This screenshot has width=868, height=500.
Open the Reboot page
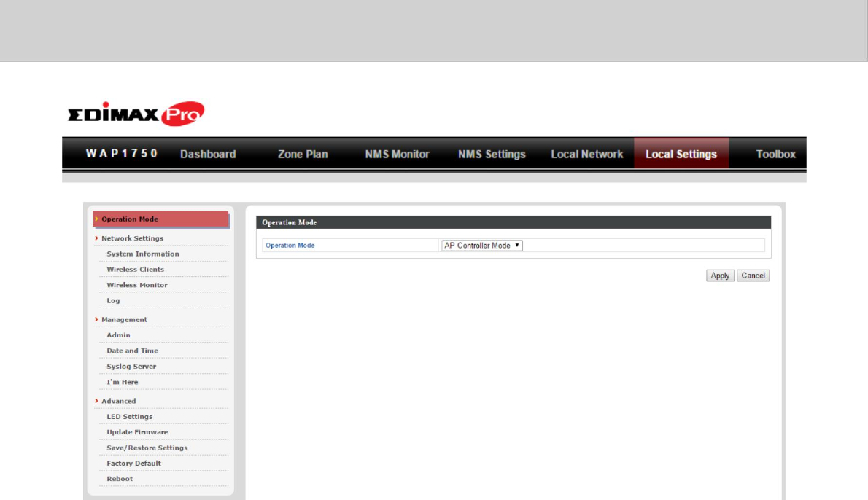tap(120, 479)
